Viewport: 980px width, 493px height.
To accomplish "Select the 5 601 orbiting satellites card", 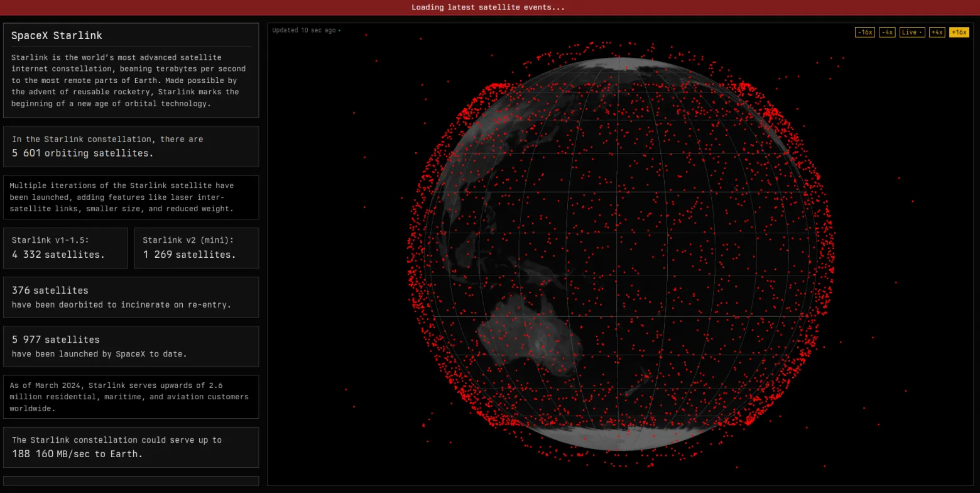I will pyautogui.click(x=131, y=147).
